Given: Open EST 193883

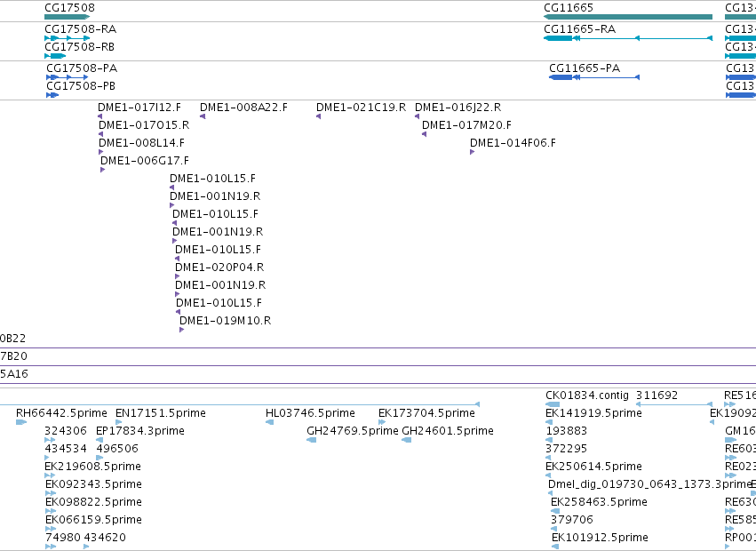Looking at the screenshot, I should click(x=566, y=431).
